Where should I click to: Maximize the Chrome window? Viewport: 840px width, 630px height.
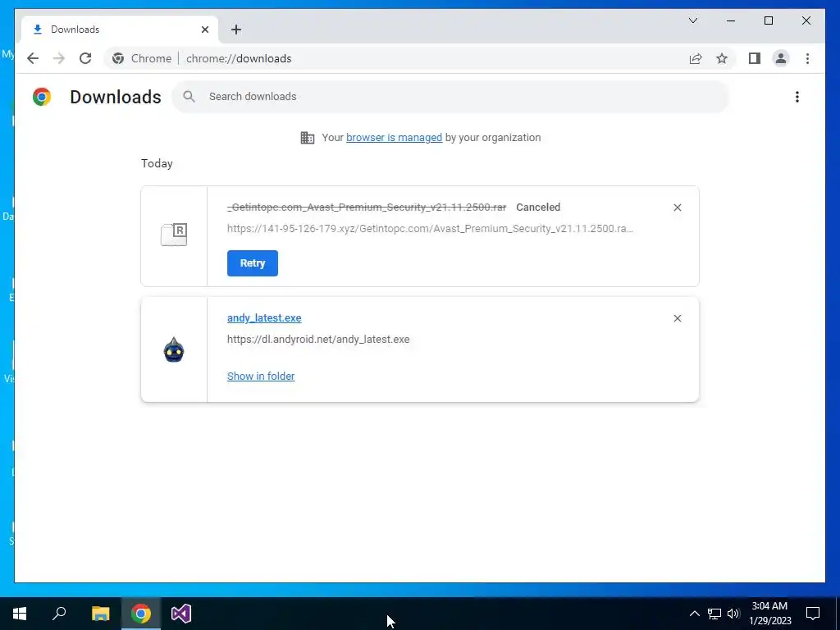coord(768,21)
